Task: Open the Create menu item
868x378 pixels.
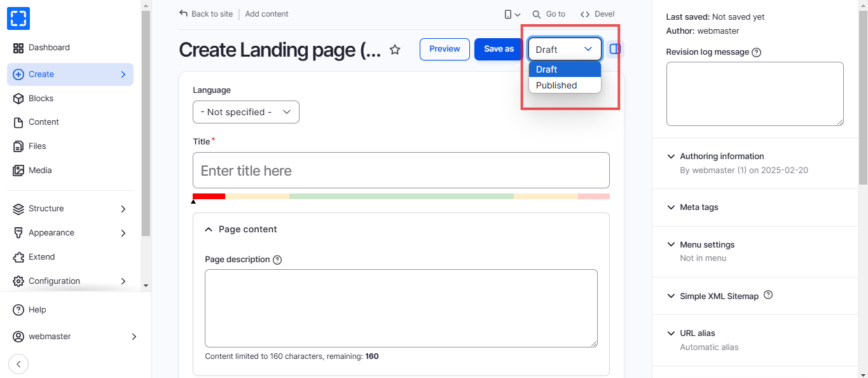Action: (x=70, y=74)
